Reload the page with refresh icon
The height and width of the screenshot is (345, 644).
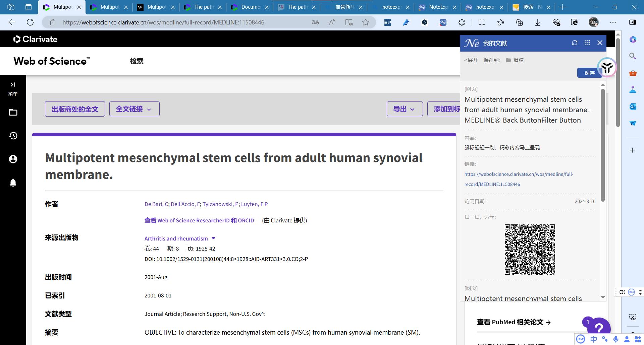(x=30, y=22)
